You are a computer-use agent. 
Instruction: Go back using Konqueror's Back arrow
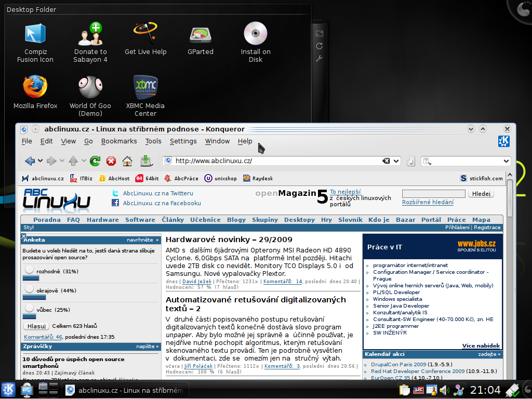click(30, 161)
